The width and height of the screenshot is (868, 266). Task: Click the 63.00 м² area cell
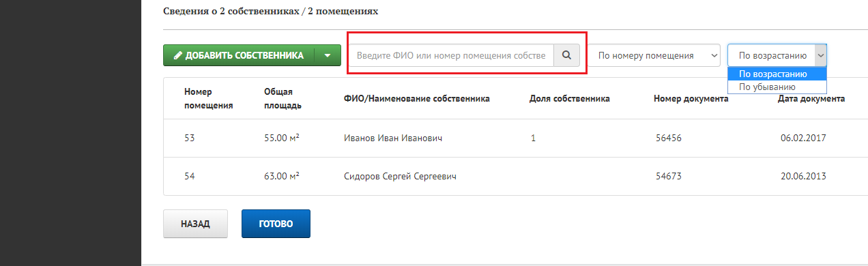click(x=283, y=176)
